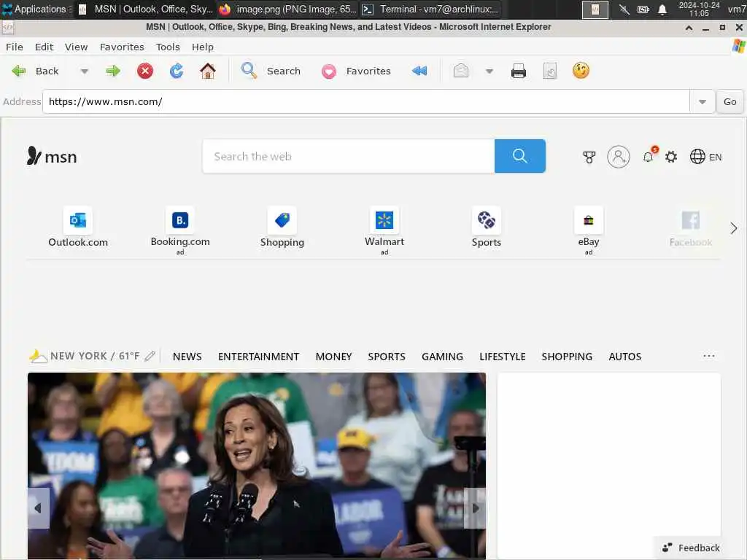Refresh the page with the blue reload icon
This screenshot has width=747, height=560.
tap(177, 71)
